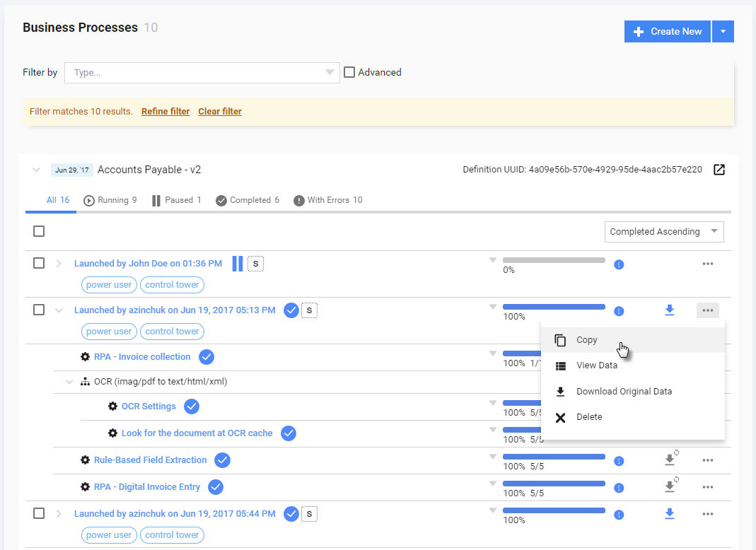Click the 0% progress bar on John Doe row

554,260
